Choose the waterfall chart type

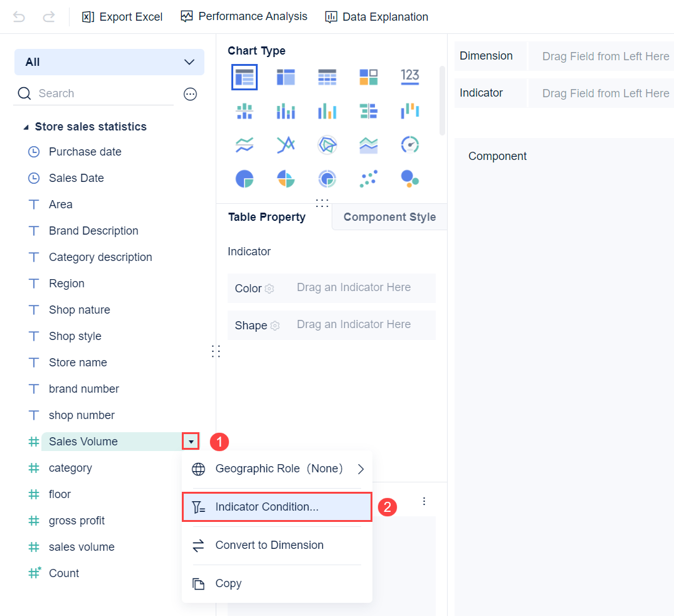click(x=409, y=112)
